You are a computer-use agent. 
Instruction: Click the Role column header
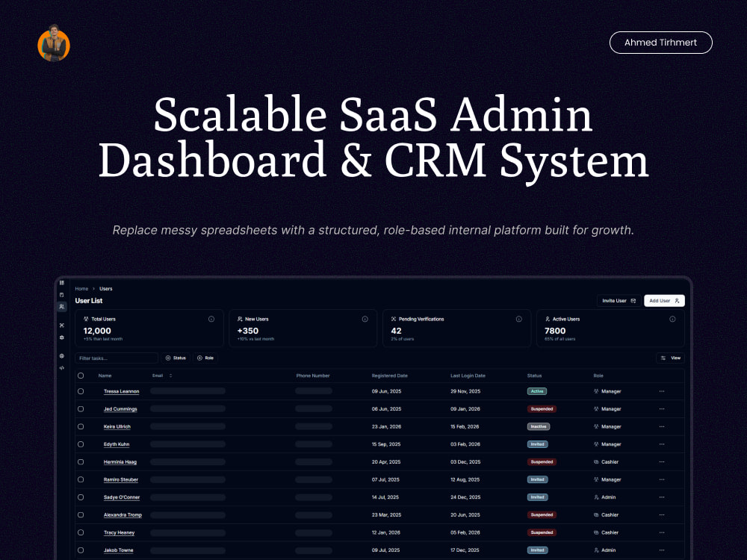(598, 376)
